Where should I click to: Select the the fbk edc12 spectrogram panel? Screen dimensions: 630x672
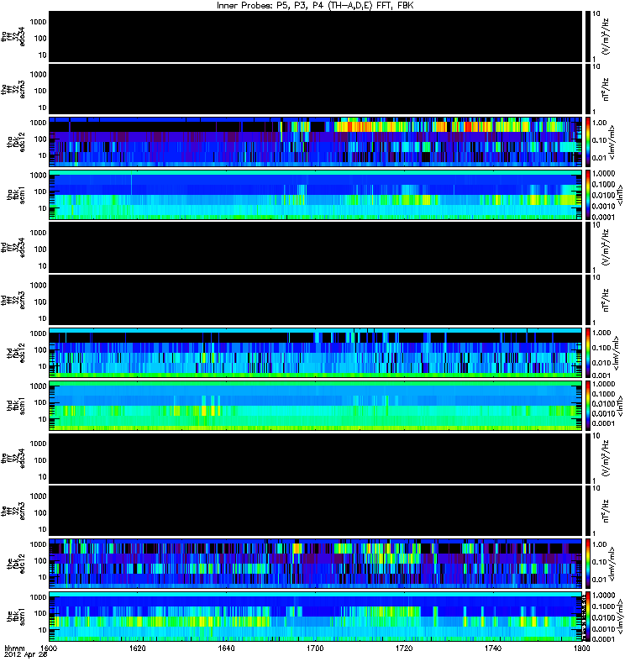(316, 564)
